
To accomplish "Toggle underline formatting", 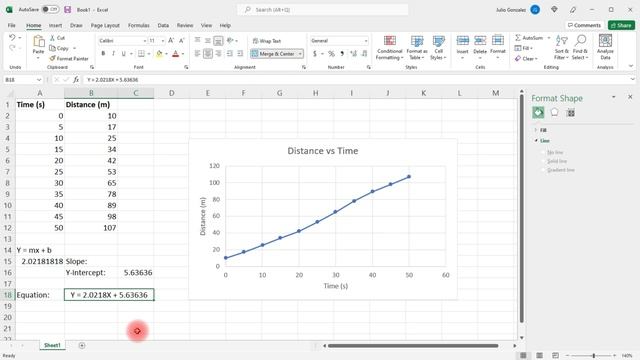I will (x=123, y=53).
